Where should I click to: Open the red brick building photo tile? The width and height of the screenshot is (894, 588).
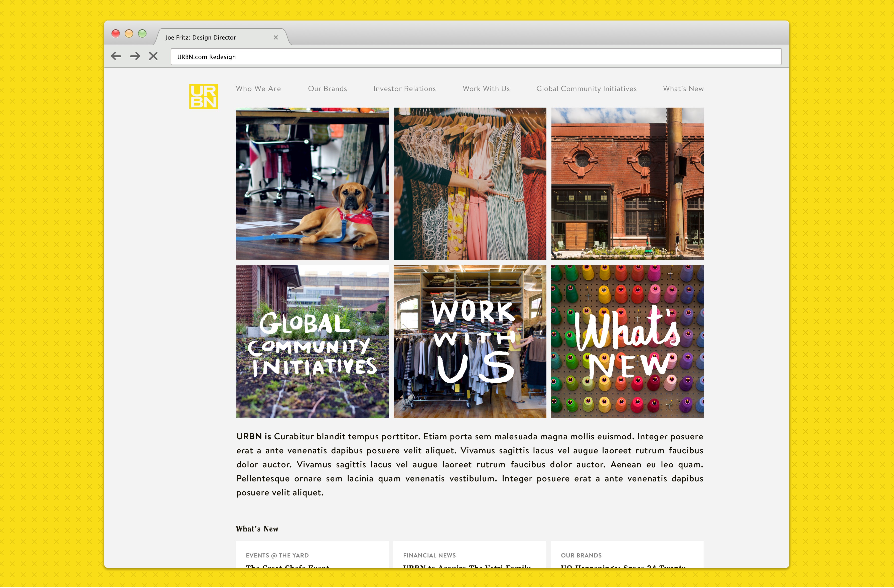[x=627, y=184]
